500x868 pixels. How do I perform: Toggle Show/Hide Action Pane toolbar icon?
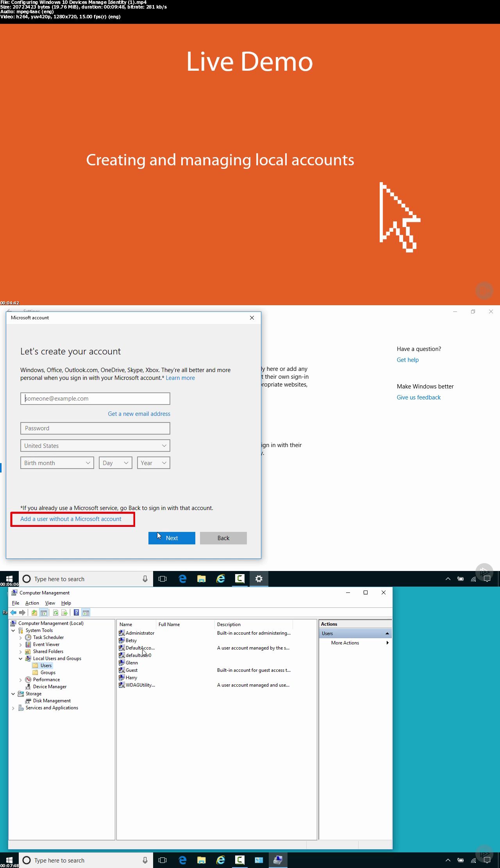click(86, 612)
